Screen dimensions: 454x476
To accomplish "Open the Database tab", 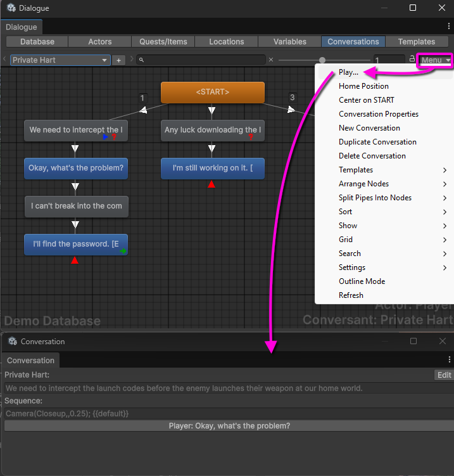I will click(x=37, y=42).
